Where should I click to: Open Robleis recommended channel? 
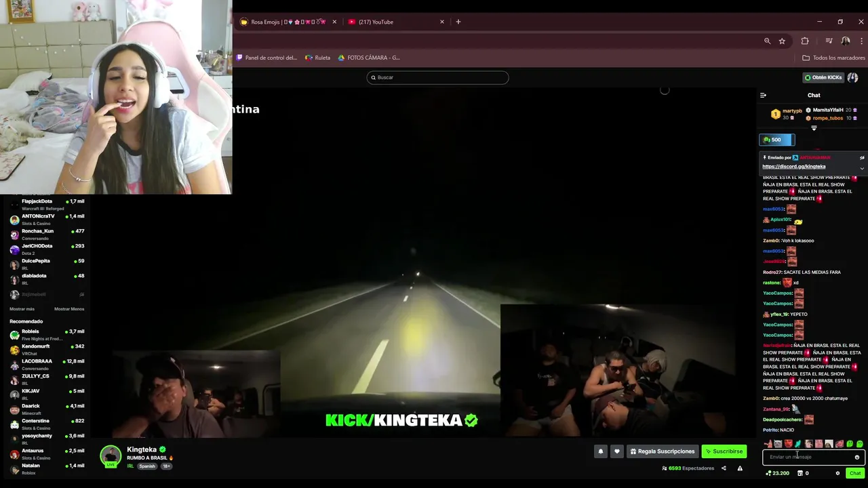click(46, 334)
